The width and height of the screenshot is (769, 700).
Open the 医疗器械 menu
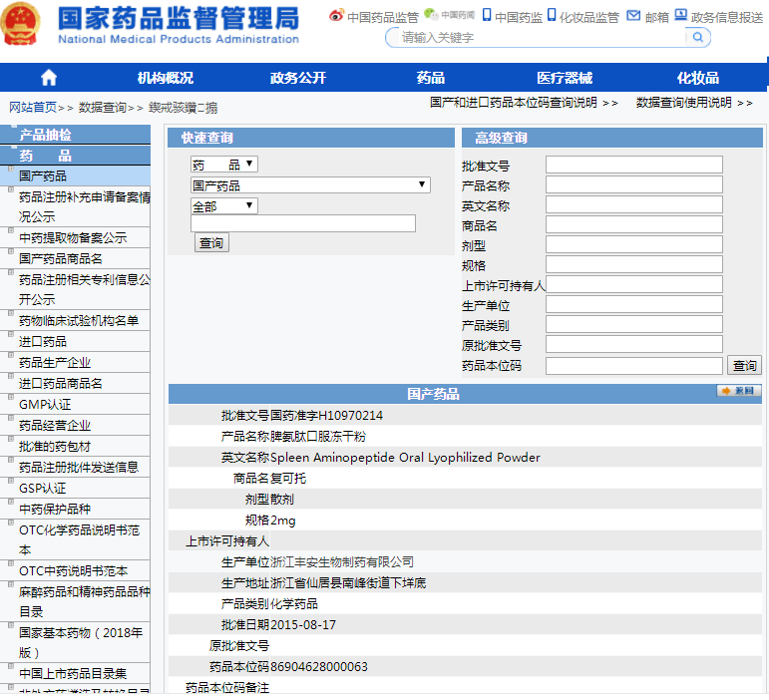coord(565,78)
